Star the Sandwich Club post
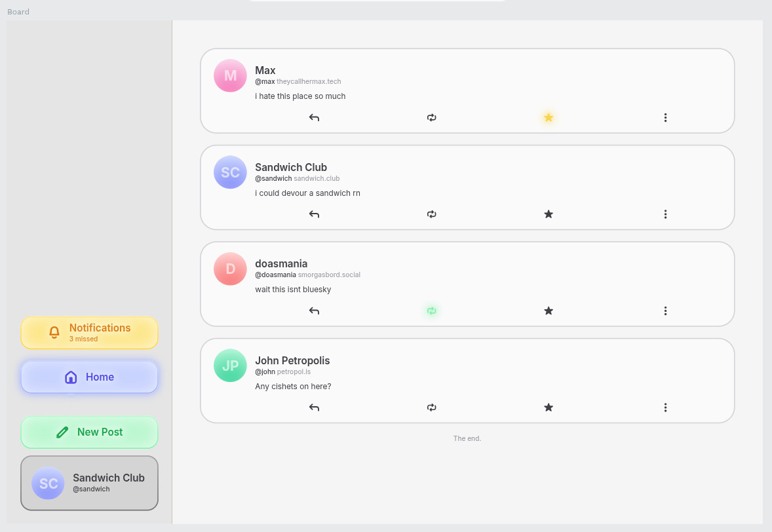Viewport: 772px width, 532px height. pos(549,214)
